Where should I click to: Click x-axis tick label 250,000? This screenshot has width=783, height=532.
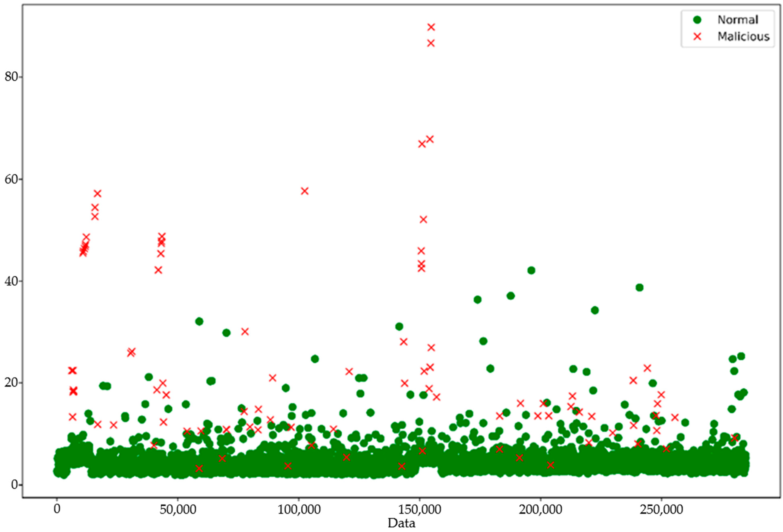(x=661, y=509)
